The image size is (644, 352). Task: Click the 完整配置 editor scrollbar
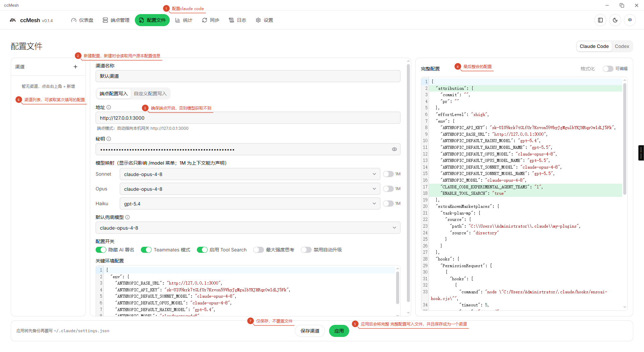(625, 139)
